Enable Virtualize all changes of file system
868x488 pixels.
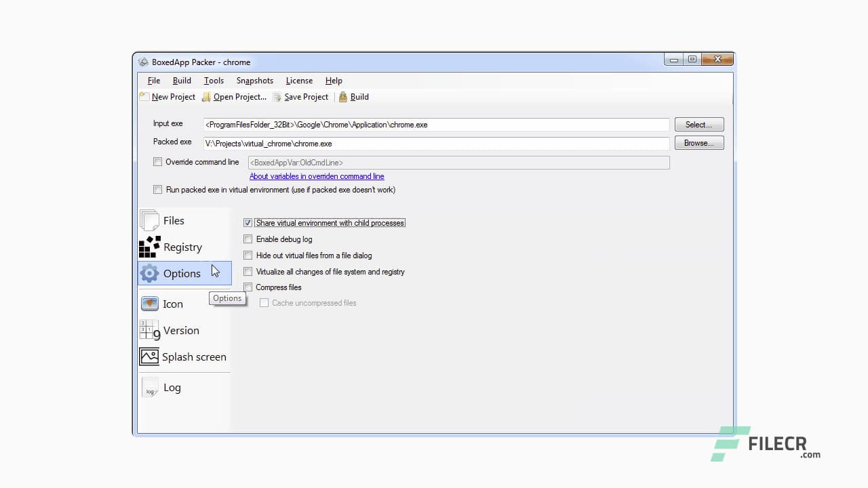[x=248, y=272]
